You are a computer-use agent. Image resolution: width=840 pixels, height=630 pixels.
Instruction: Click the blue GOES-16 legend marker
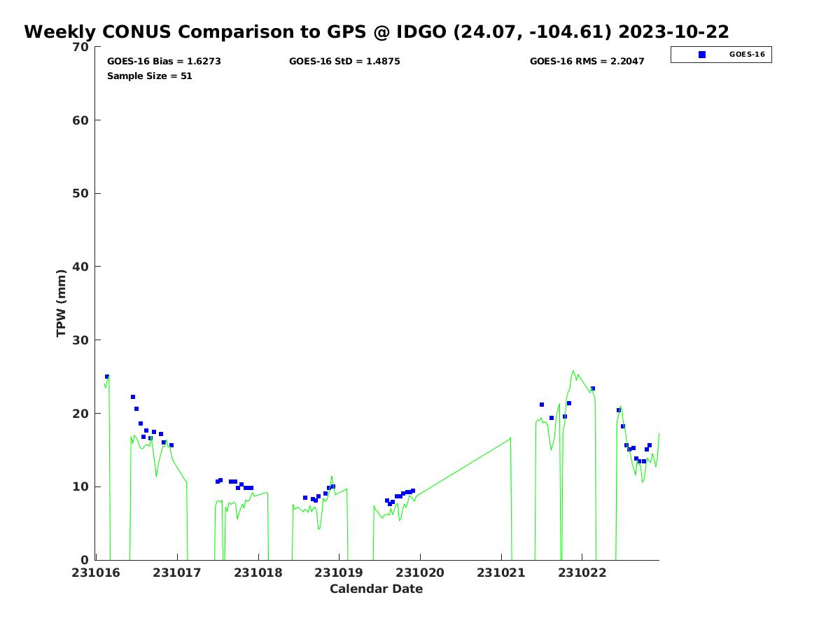click(702, 55)
